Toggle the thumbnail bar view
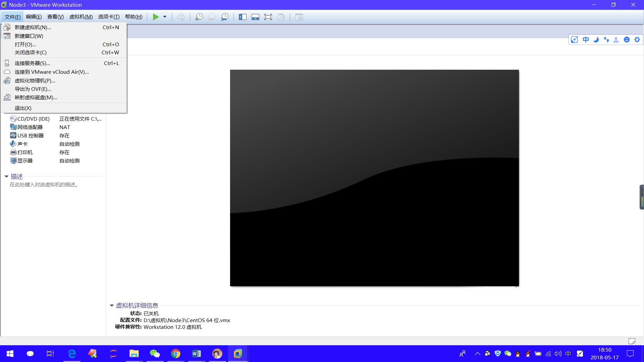This screenshot has height=362, width=644. (x=255, y=17)
